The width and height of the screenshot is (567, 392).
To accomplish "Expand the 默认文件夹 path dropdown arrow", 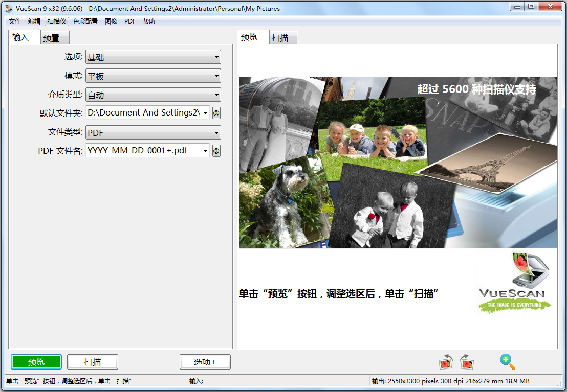I will pos(205,113).
